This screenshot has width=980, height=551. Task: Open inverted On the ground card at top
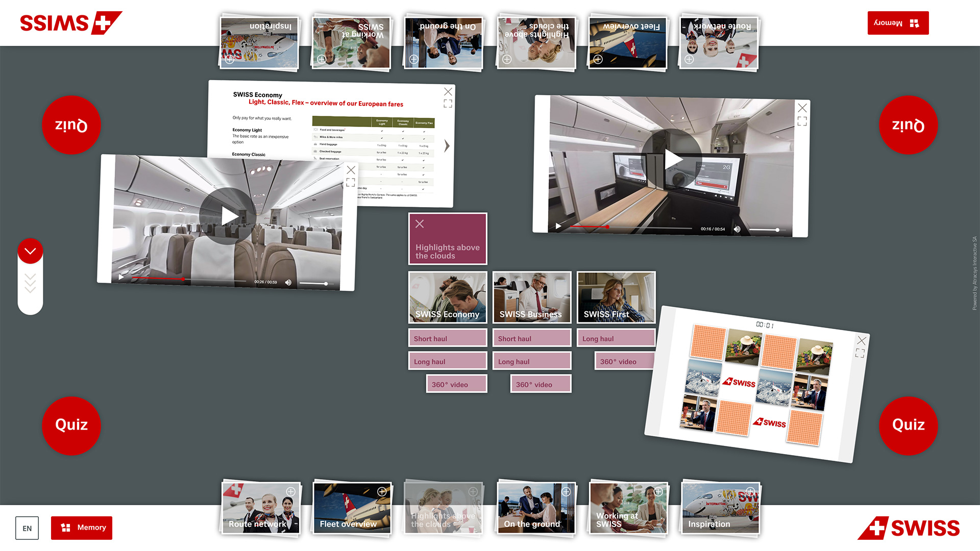[x=444, y=43]
